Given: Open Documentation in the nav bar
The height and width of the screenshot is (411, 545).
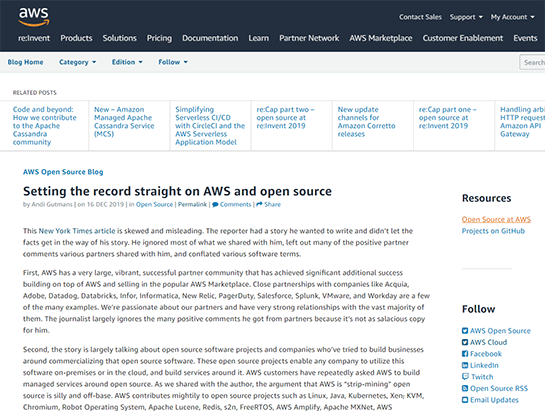Looking at the screenshot, I should click(x=210, y=38).
